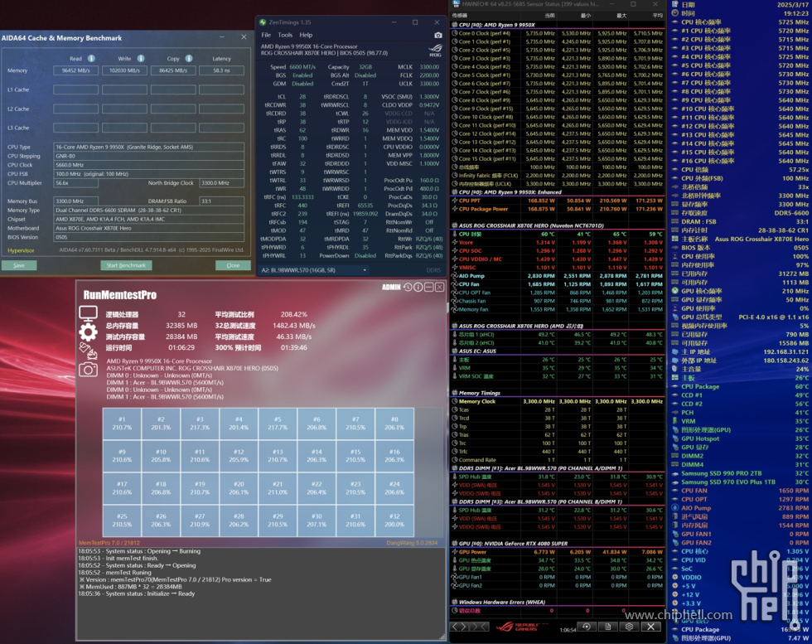Click the Memory Read value field 96452 MB/s

pyautogui.click(x=75, y=70)
